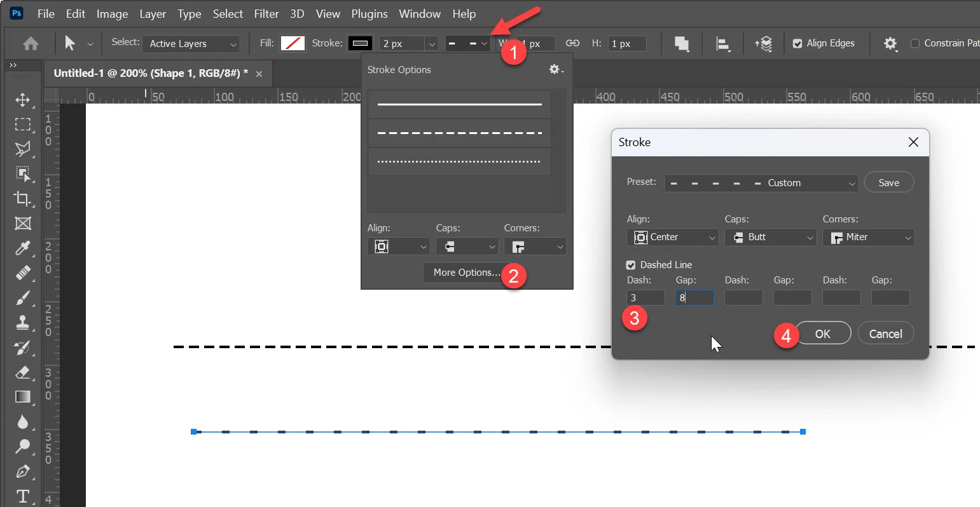This screenshot has width=980, height=507.
Task: Choose the solid line stroke preset
Action: click(459, 104)
